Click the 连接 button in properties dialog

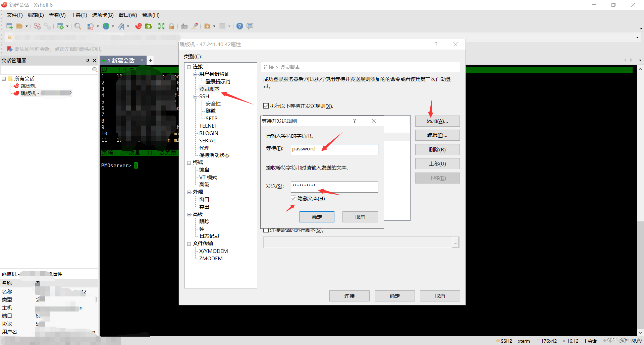349,296
